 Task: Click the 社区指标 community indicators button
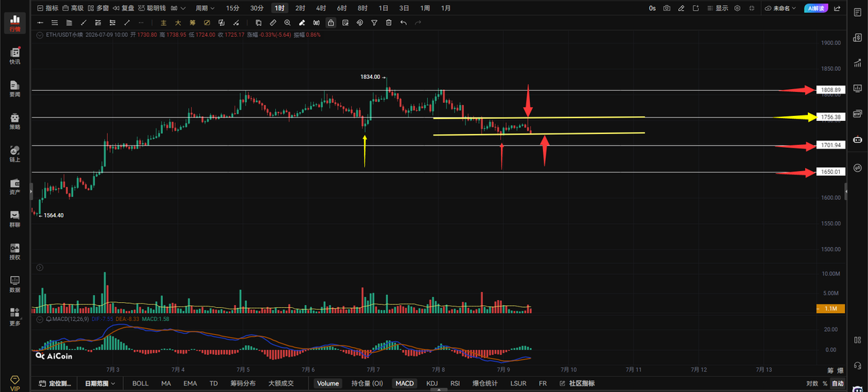pyautogui.click(x=578, y=383)
